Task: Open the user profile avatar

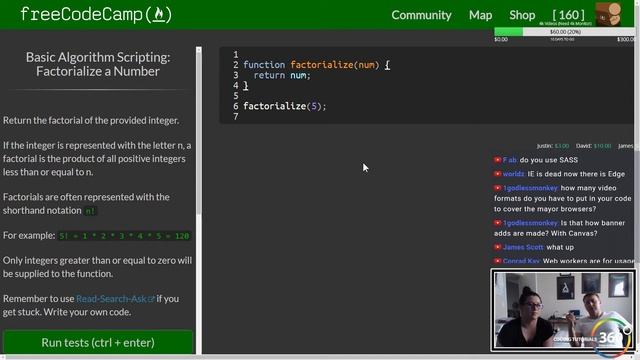Action: (608, 14)
